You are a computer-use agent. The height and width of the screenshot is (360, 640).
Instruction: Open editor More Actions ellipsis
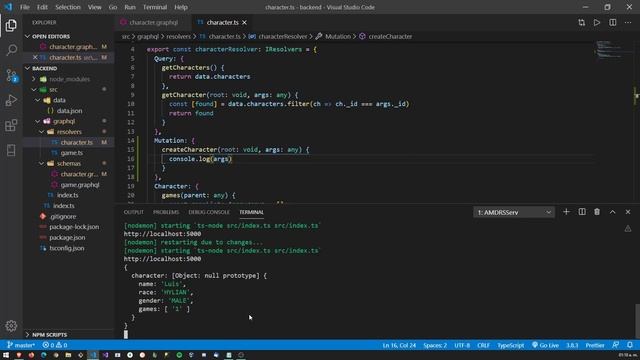pyautogui.click(x=628, y=22)
